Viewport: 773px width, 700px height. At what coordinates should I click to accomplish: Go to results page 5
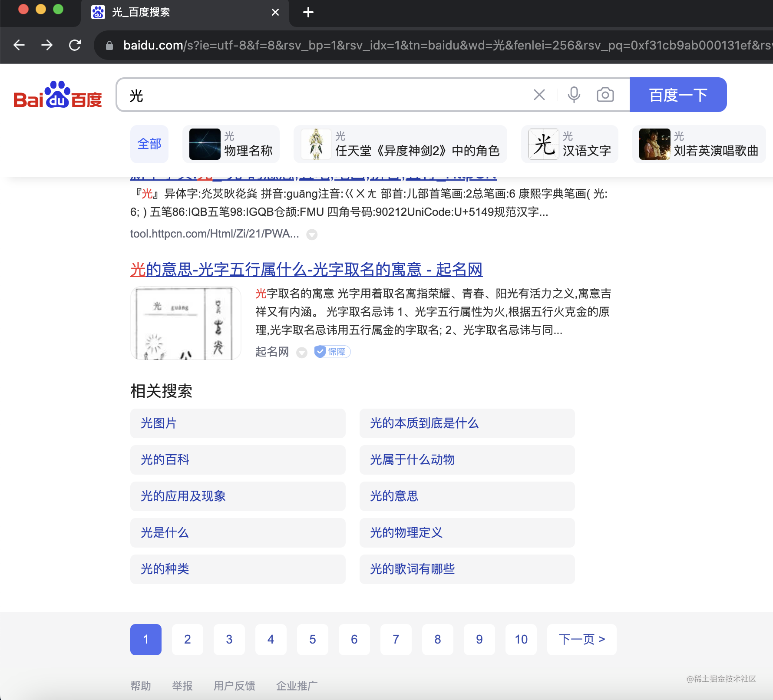tap(312, 639)
